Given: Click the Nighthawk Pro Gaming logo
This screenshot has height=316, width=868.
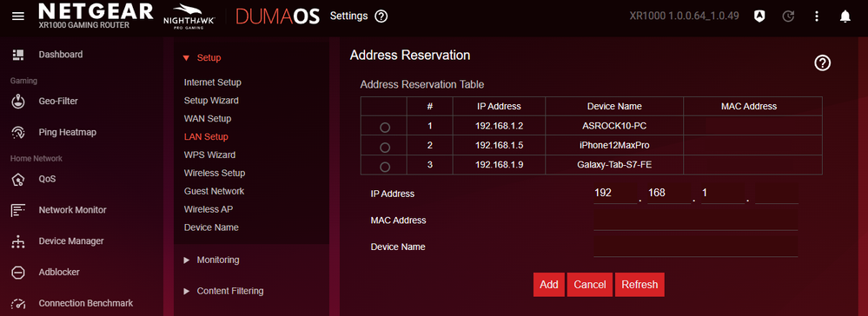Looking at the screenshot, I should pos(189,16).
